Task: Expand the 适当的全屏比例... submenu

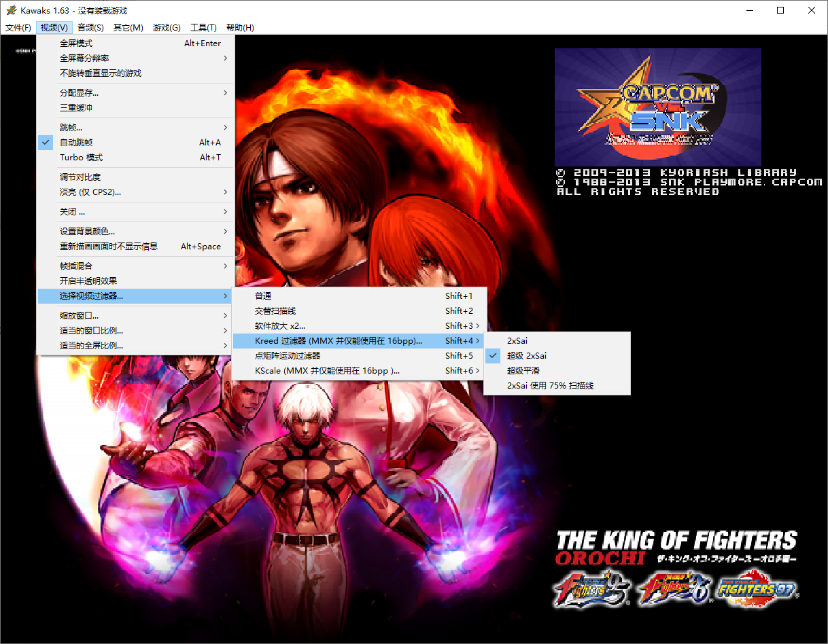Action: tap(136, 346)
